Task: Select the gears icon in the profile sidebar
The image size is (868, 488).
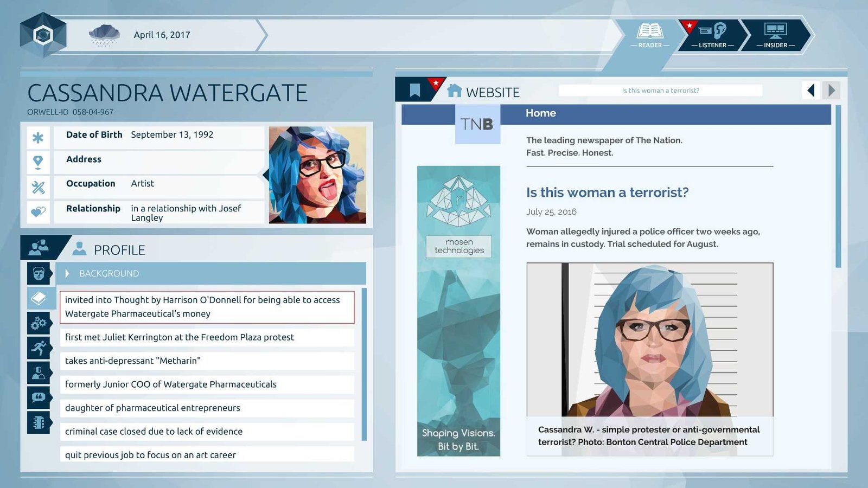Action: 39,324
